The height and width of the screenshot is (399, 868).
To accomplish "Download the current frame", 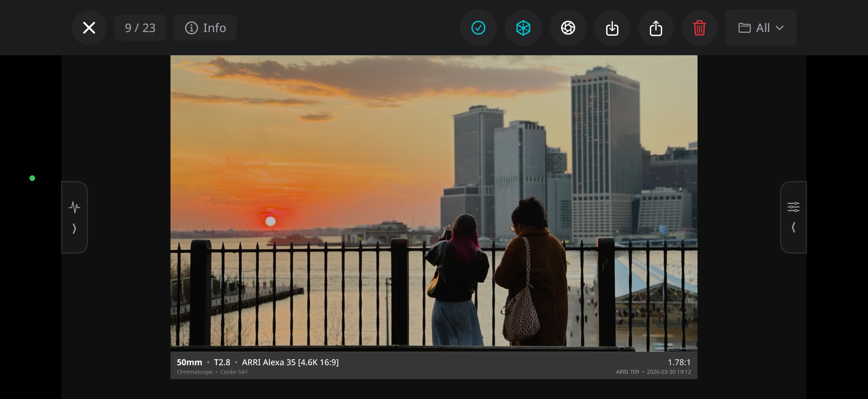I will coord(612,27).
